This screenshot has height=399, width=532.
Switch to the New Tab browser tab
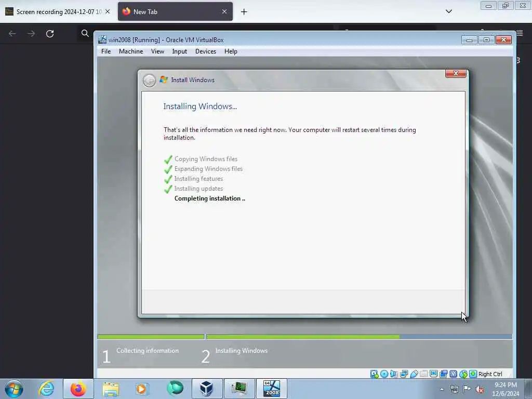[175, 11]
